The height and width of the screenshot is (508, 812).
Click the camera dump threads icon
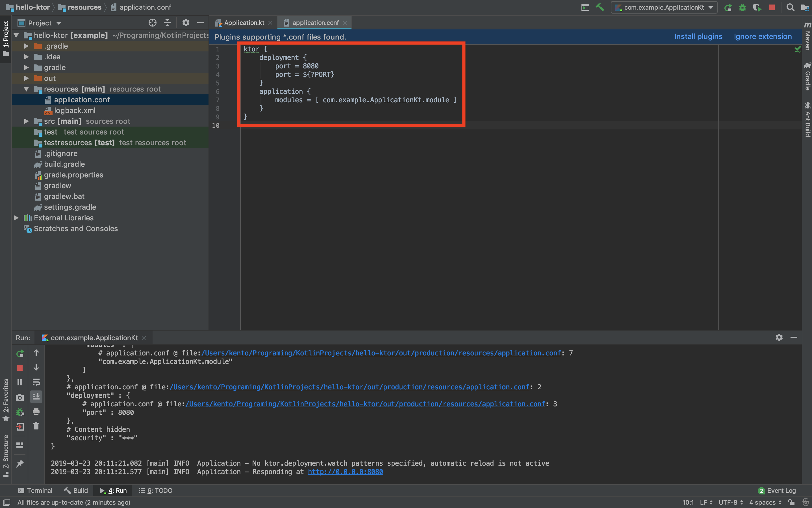click(x=20, y=398)
